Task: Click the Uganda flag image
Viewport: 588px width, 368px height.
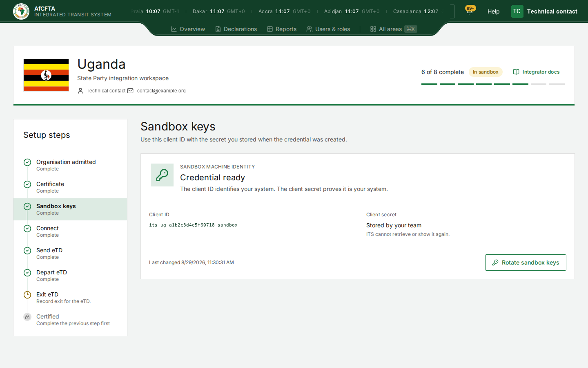Action: 46,75
